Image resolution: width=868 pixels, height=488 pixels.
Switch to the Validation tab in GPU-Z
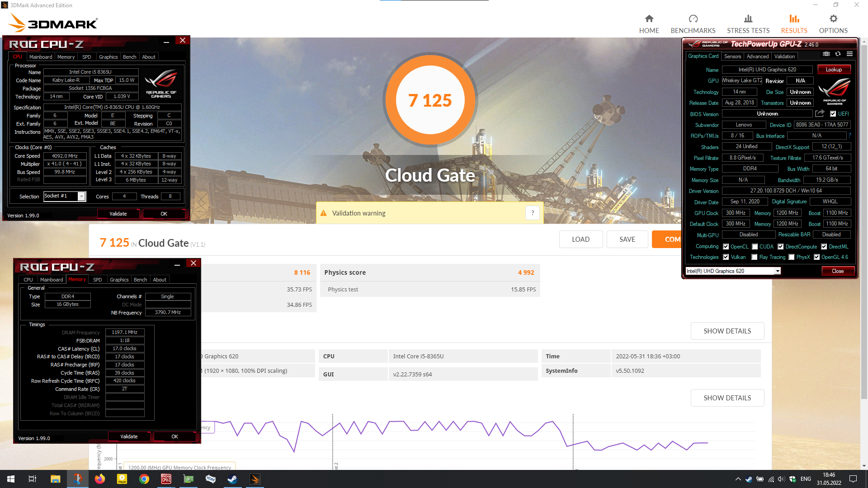(x=784, y=56)
